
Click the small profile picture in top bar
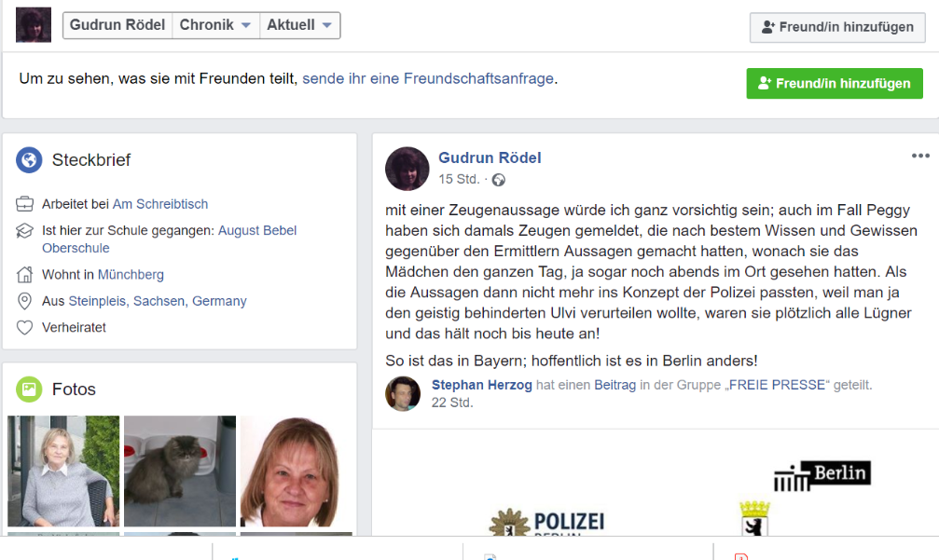pyautogui.click(x=34, y=24)
